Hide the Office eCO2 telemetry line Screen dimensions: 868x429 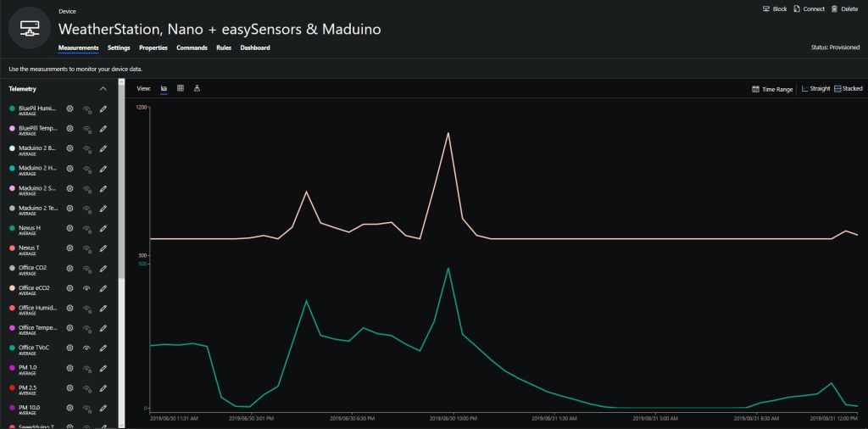[x=86, y=288]
